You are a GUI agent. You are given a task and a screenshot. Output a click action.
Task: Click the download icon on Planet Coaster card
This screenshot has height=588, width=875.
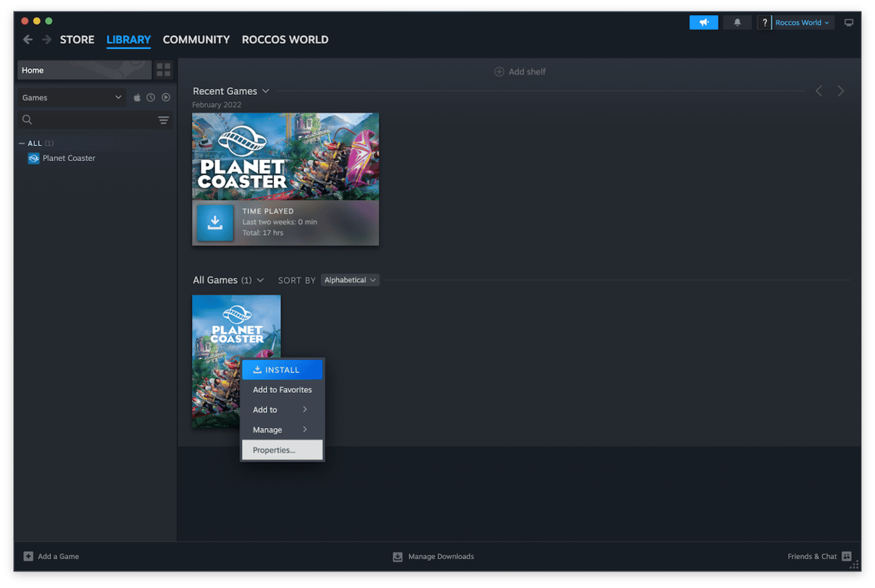[x=215, y=223]
